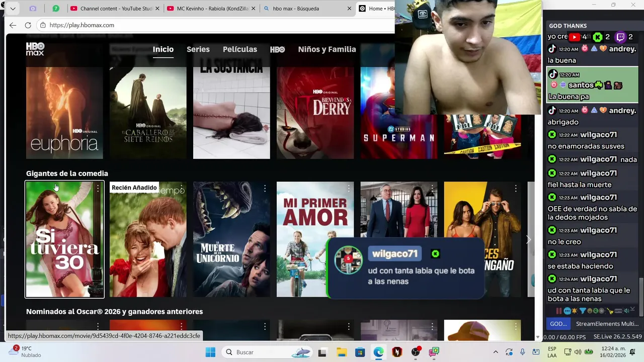
Task: Open the Películas section
Action: click(x=240, y=49)
